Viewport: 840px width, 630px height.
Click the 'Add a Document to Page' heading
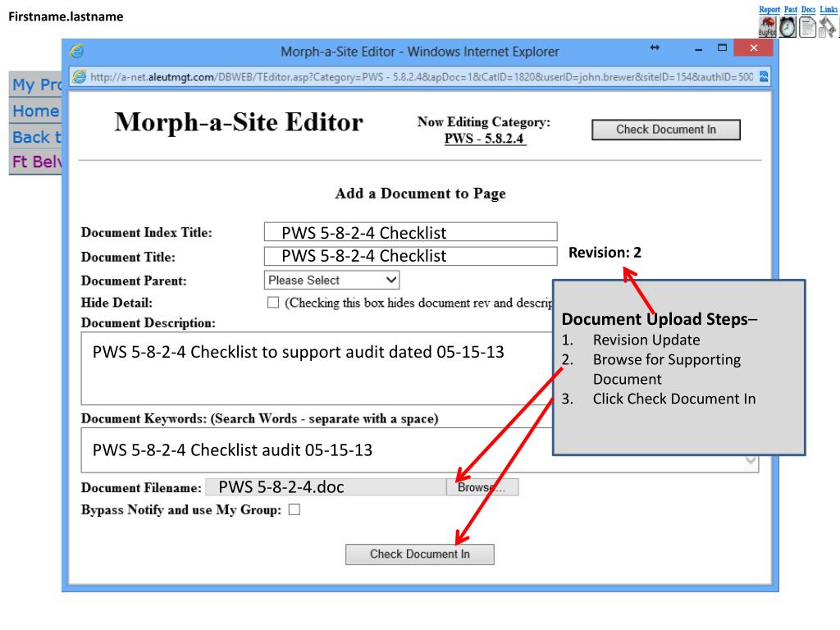pos(420,194)
